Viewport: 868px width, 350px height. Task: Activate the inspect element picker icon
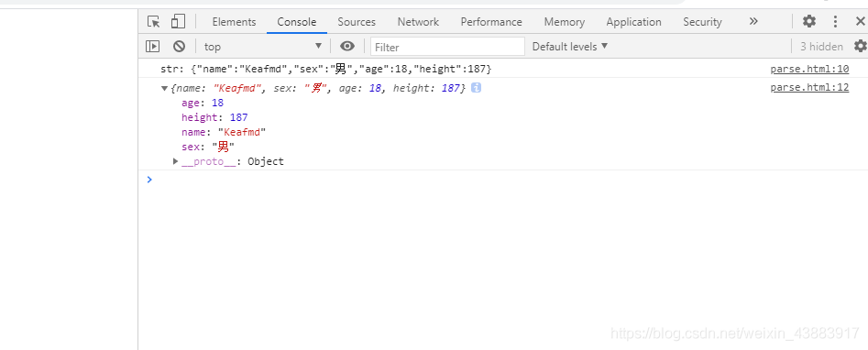[x=153, y=22]
